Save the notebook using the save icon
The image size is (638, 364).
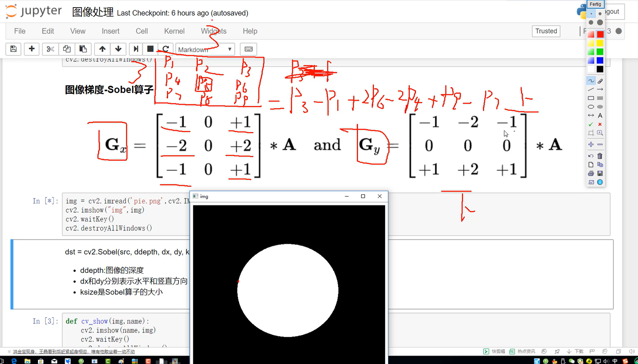13,49
